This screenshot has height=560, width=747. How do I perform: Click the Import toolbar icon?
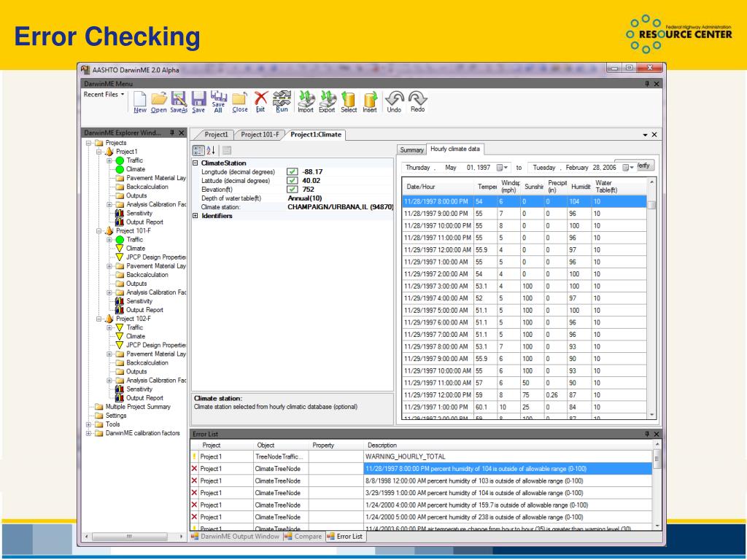pos(307,102)
